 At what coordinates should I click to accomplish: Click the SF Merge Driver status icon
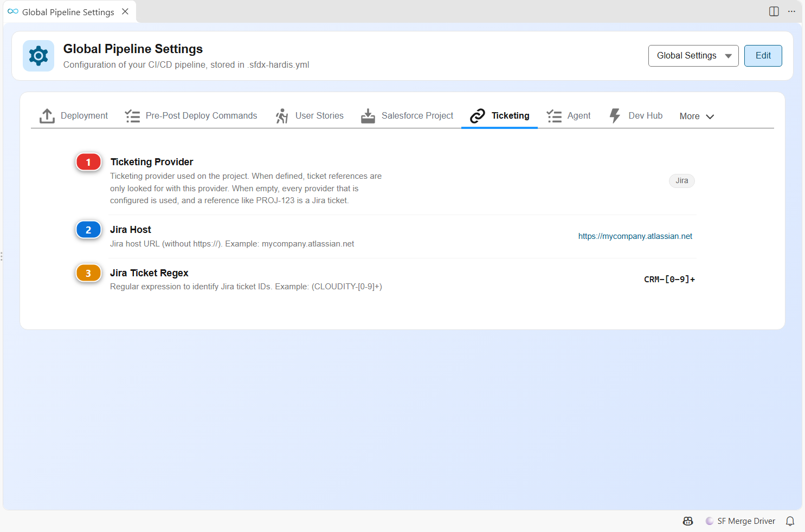point(710,521)
